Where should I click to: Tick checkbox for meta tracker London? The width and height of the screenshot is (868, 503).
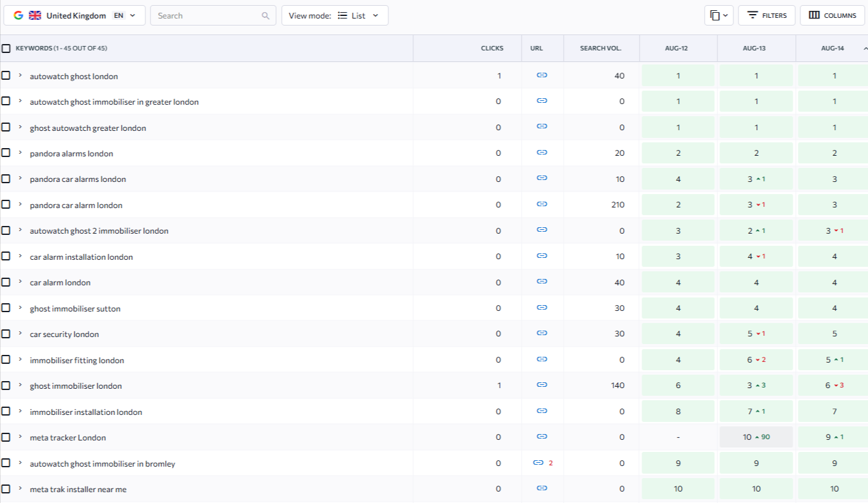[x=6, y=437]
